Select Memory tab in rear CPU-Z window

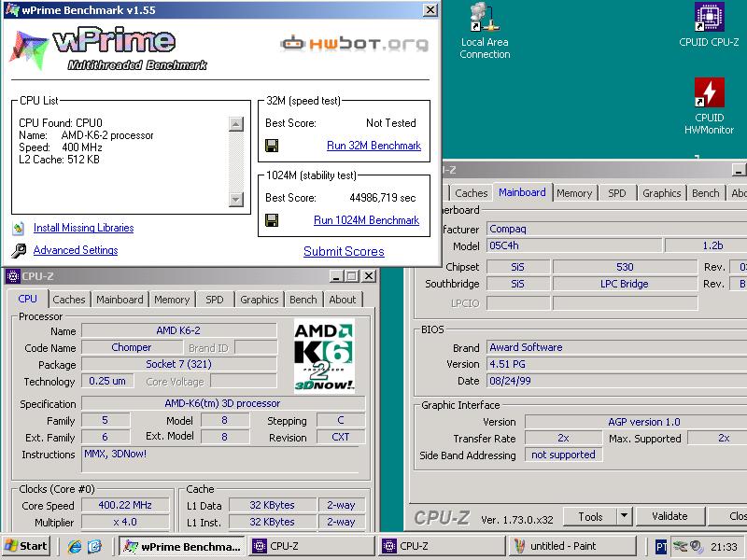(x=574, y=193)
